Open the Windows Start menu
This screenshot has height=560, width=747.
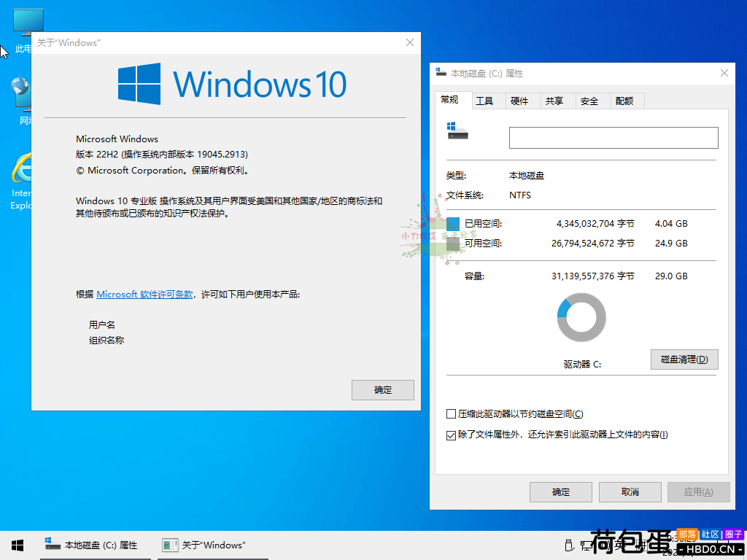[x=18, y=545]
